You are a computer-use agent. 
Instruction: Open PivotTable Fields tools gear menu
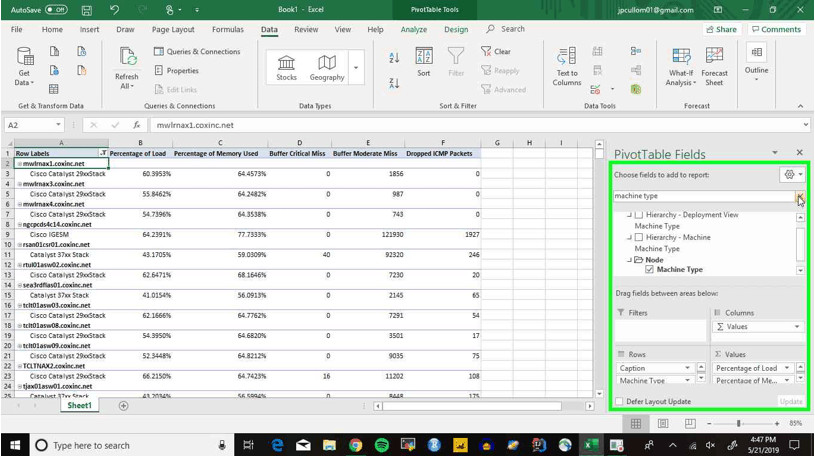click(793, 175)
